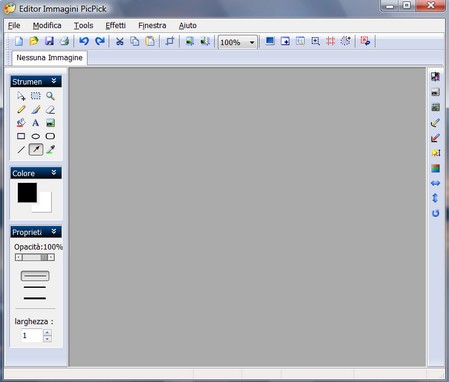
Task: Click the horizontal flip arrow icon
Action: [x=435, y=183]
